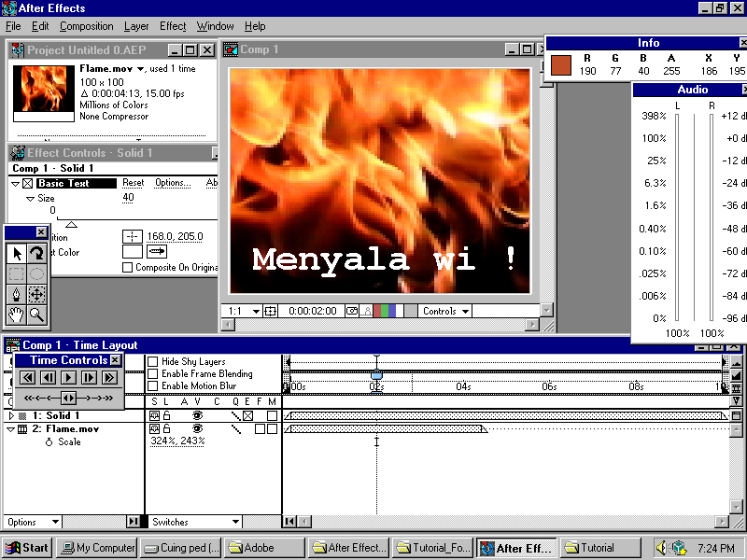
Task: Select the Oval mask tool
Action: click(x=36, y=273)
